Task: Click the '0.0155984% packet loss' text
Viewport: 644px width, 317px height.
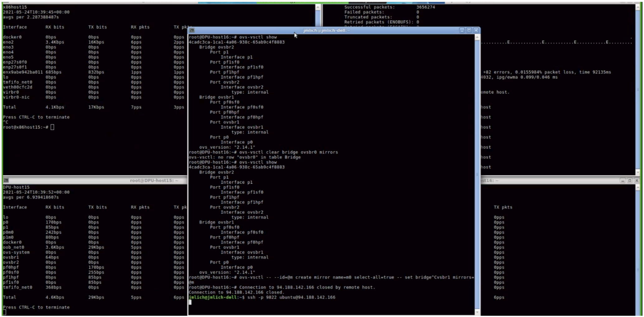Action: coord(544,72)
